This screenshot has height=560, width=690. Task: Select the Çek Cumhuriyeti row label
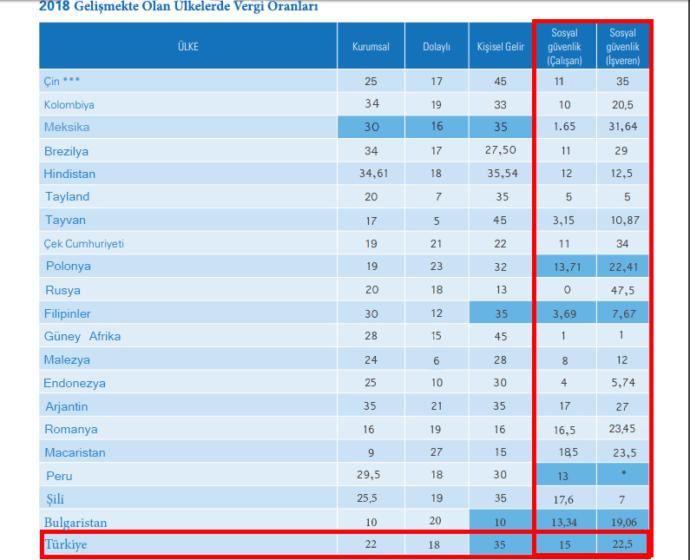click(84, 244)
